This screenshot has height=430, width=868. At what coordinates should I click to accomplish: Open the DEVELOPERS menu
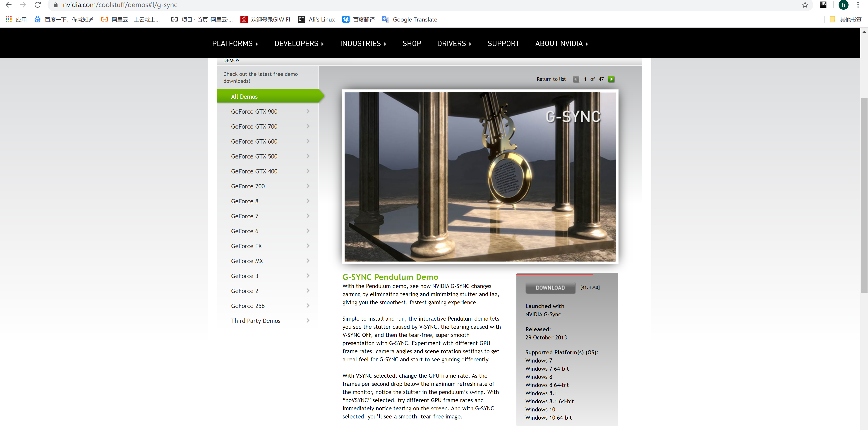(x=299, y=43)
